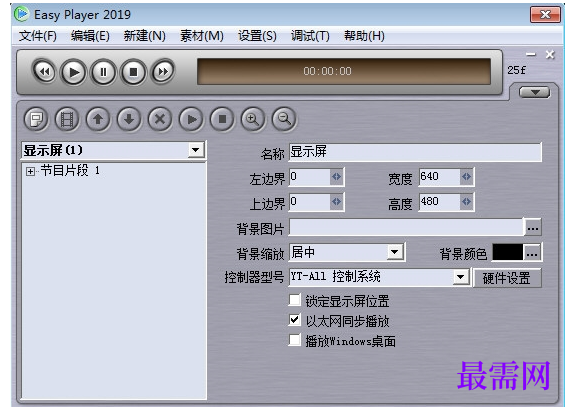Viewport: 569px width, 407px height.
Task: Uncheck the 以太网同步播放 checkbox
Action: [295, 320]
